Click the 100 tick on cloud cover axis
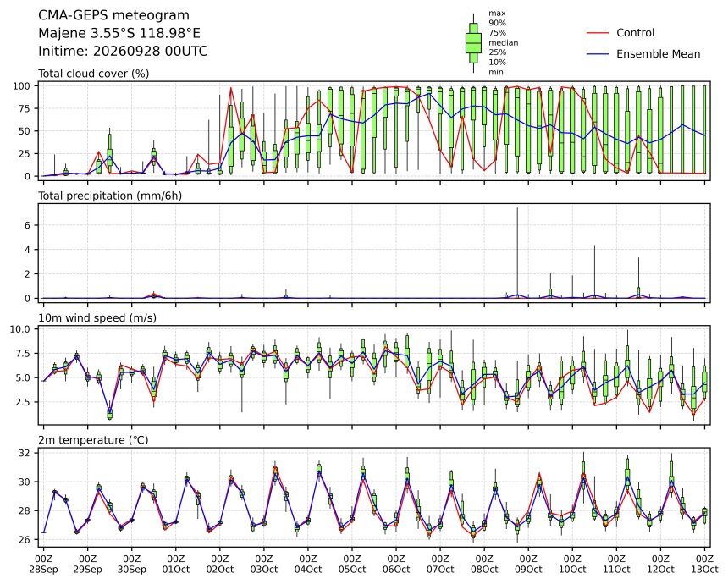Image resolution: width=728 pixels, height=584 pixels. click(x=21, y=85)
